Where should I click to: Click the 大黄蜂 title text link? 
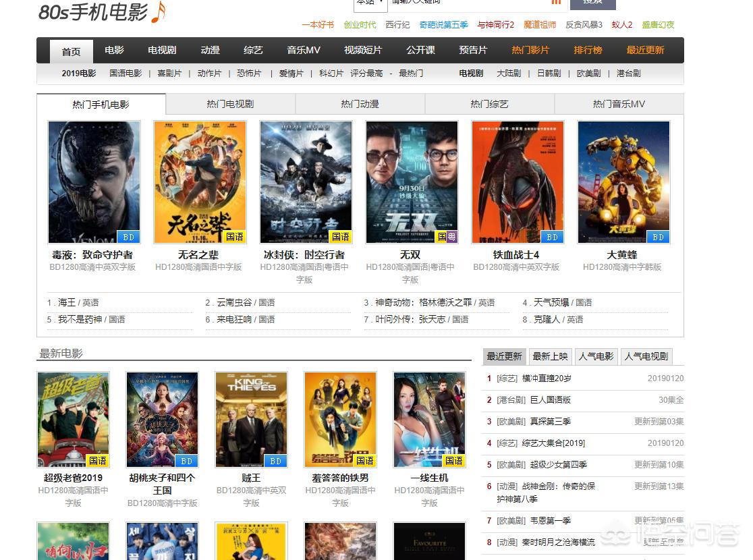[622, 255]
